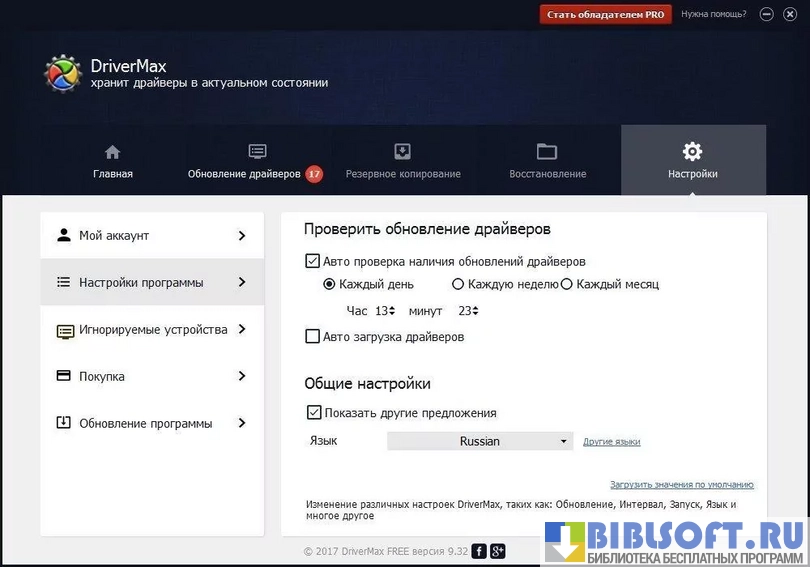810x567 pixels.
Task: Open the 'Покупка' sidebar item
Action: click(152, 377)
